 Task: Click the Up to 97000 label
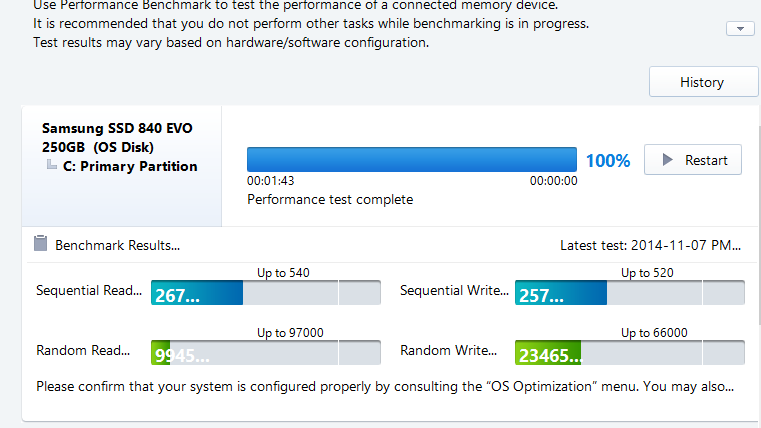click(x=290, y=333)
